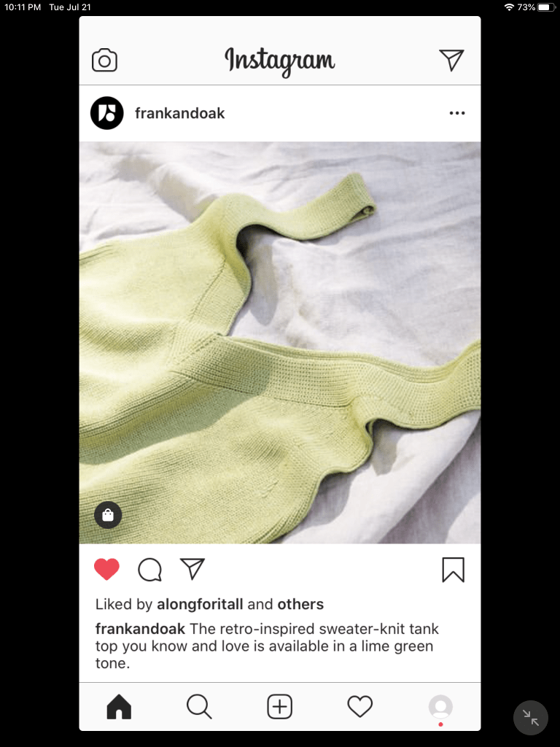View others who liked the post
Image resolution: width=560 pixels, height=747 pixels.
(x=300, y=604)
